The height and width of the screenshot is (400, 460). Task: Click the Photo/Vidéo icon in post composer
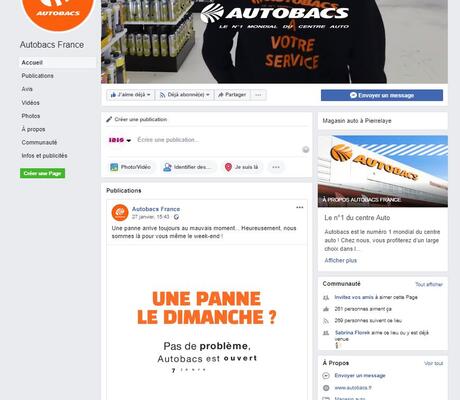point(114,167)
